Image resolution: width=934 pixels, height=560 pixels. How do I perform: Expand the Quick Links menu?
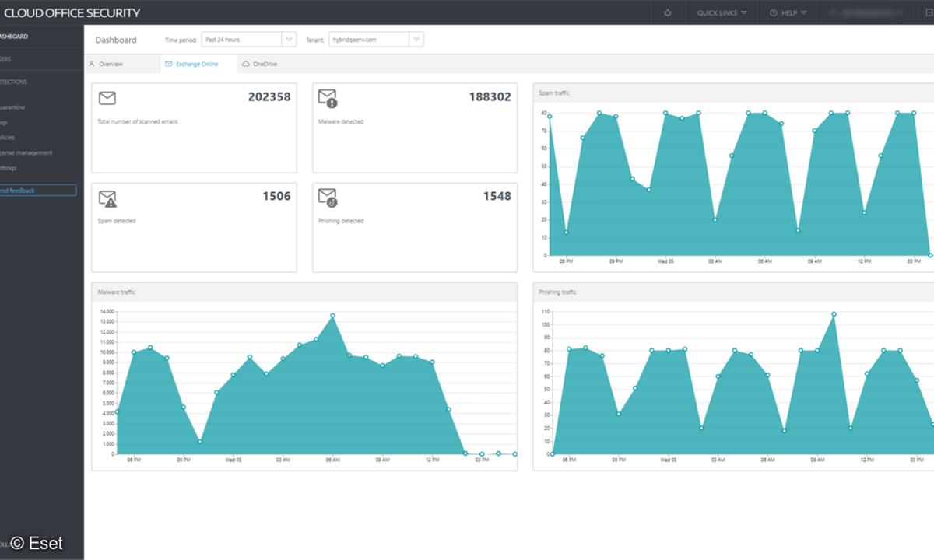722,12
